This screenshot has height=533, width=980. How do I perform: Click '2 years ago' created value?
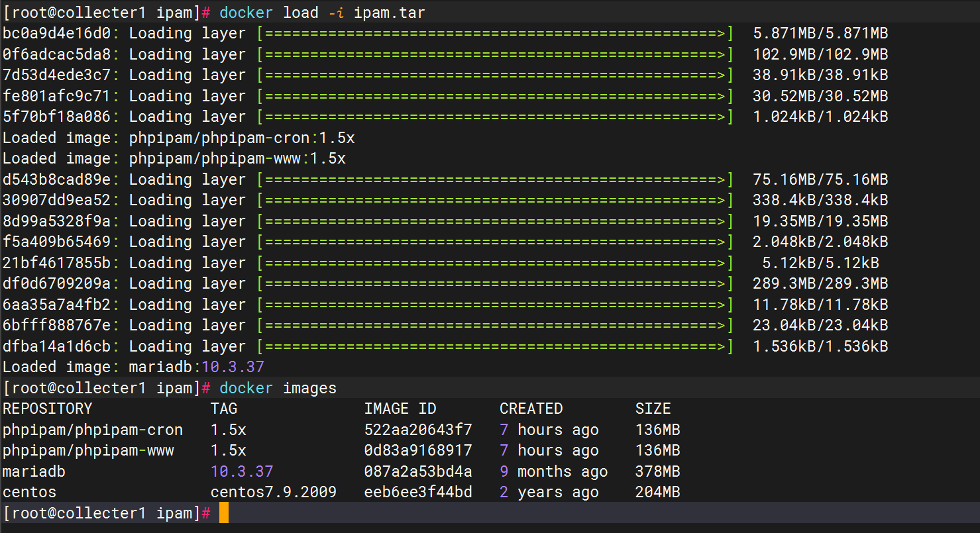pyautogui.click(x=549, y=492)
